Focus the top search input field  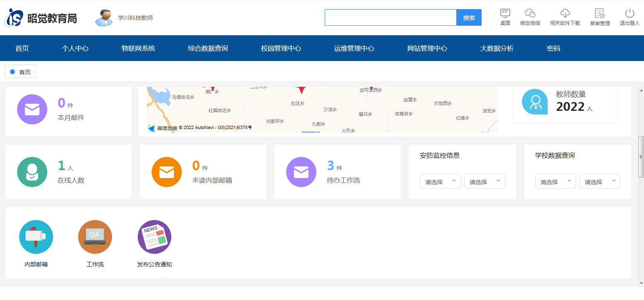391,17
